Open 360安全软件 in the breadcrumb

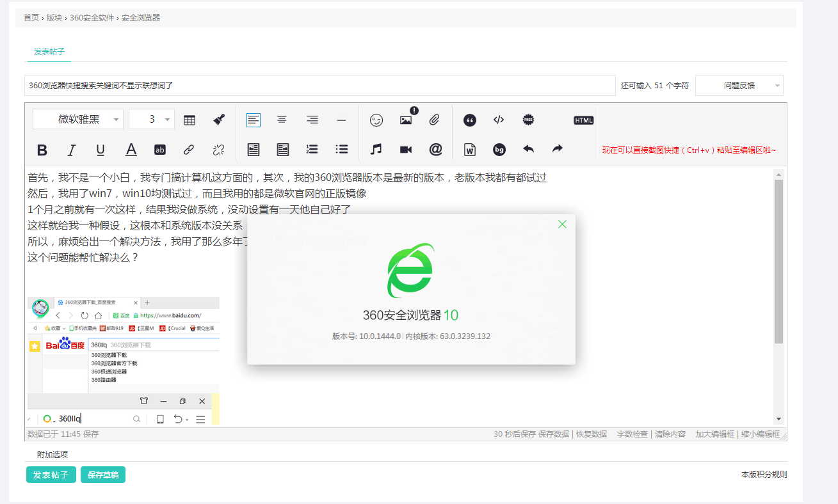coord(92,17)
